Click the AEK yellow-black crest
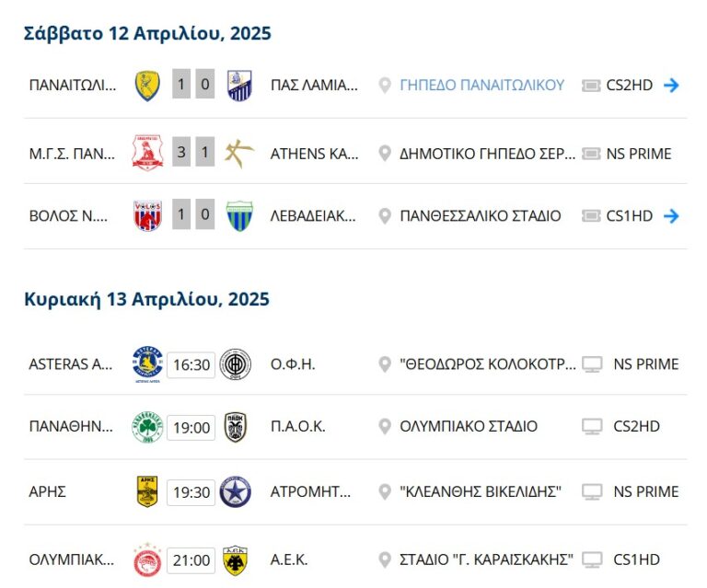 click(x=236, y=559)
